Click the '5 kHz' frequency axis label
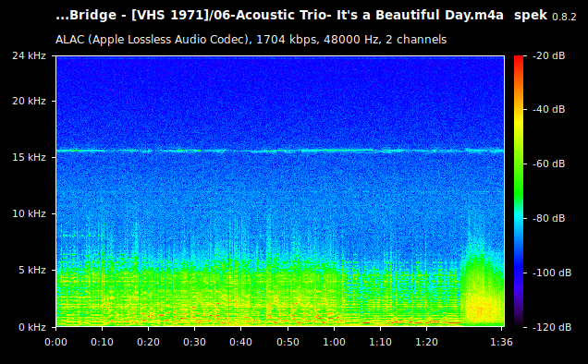The height and width of the screenshot is (364, 588). pyautogui.click(x=32, y=270)
